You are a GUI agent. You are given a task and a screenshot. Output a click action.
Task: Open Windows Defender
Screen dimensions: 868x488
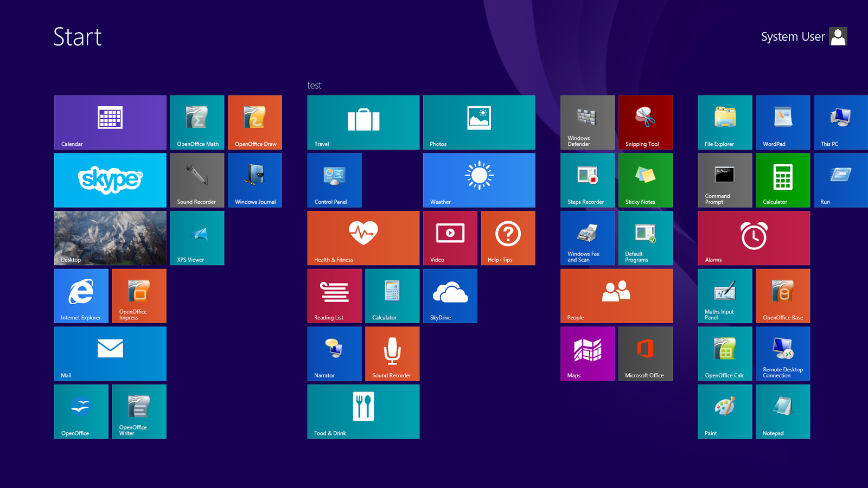tap(588, 122)
